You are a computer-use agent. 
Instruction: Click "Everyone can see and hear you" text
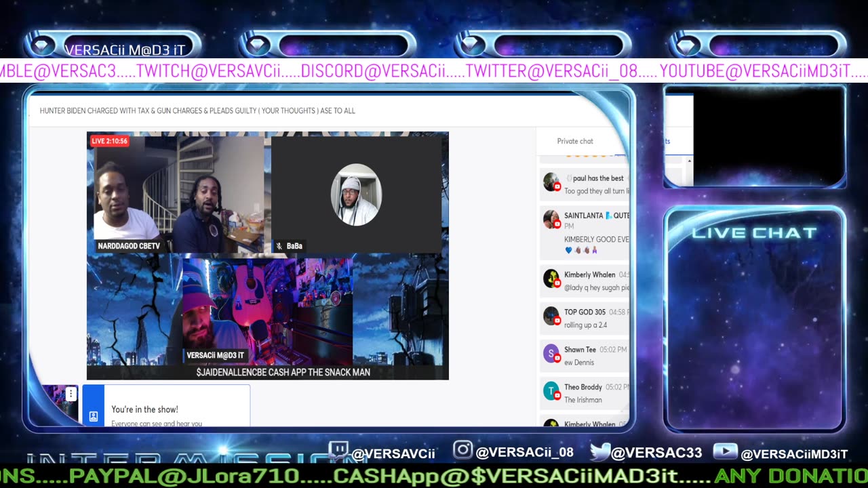click(157, 424)
